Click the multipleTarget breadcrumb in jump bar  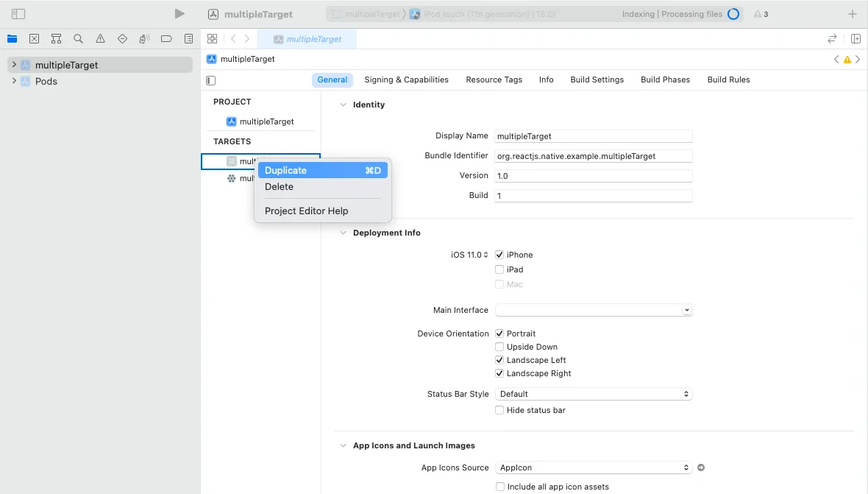point(241,59)
